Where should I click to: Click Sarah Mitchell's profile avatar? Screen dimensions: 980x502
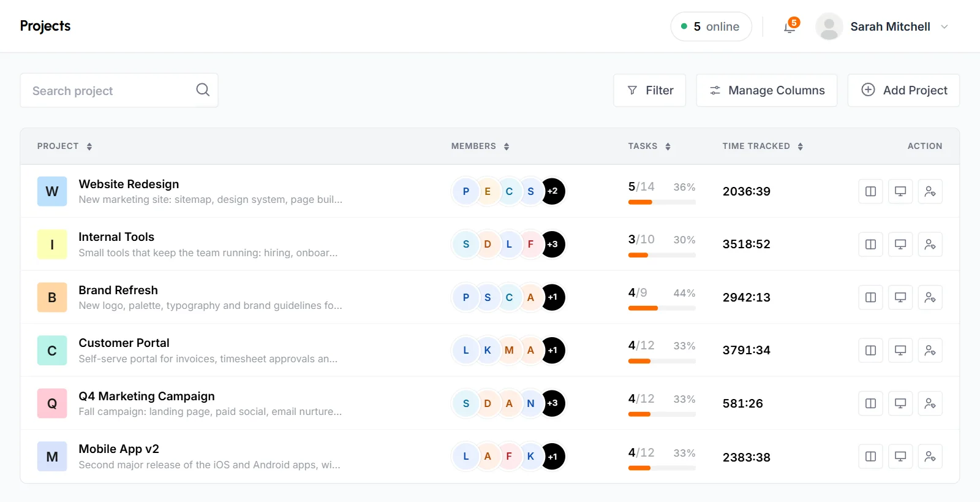pos(829,26)
